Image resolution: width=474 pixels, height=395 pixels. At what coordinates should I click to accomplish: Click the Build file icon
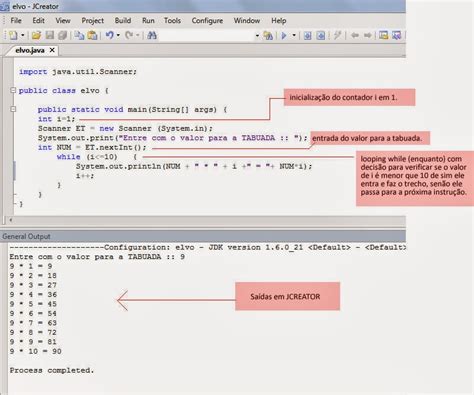click(307, 35)
